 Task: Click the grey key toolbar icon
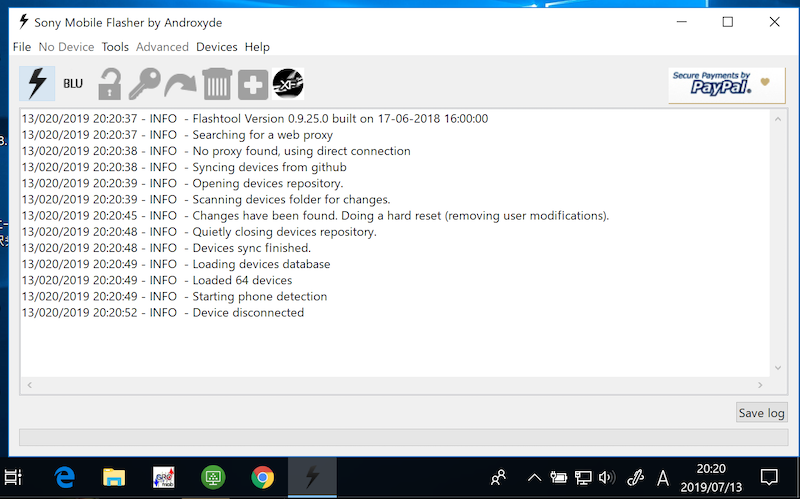(x=145, y=84)
